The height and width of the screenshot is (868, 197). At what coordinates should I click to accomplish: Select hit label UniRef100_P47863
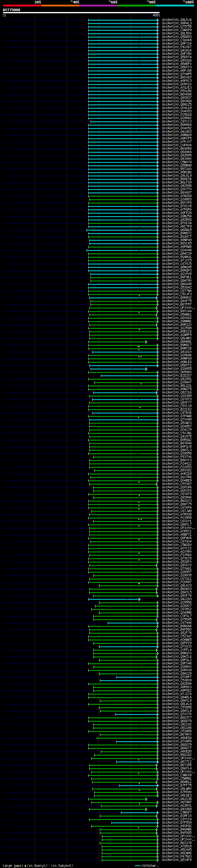176,856
